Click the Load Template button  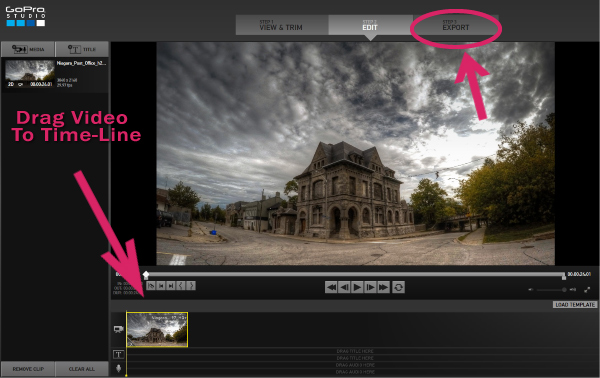575,305
